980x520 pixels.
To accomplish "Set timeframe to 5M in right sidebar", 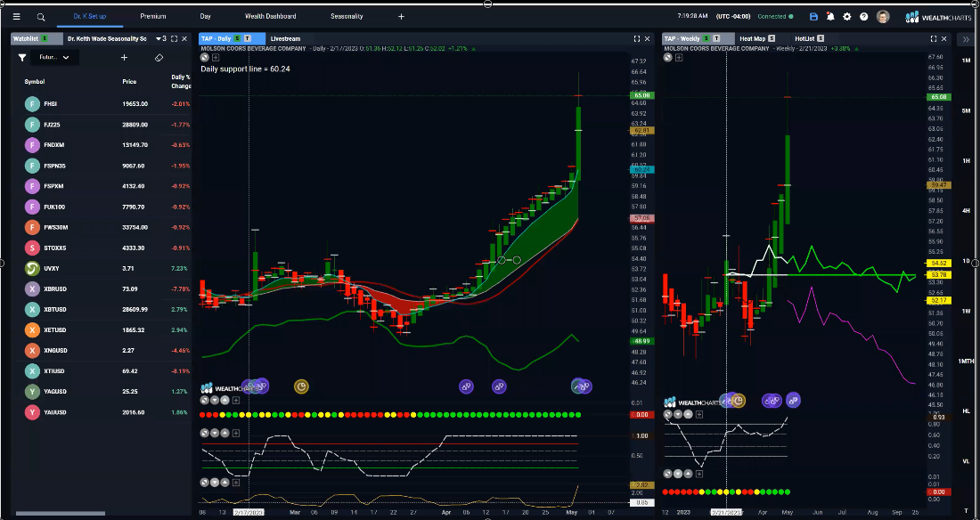I will pyautogui.click(x=967, y=110).
